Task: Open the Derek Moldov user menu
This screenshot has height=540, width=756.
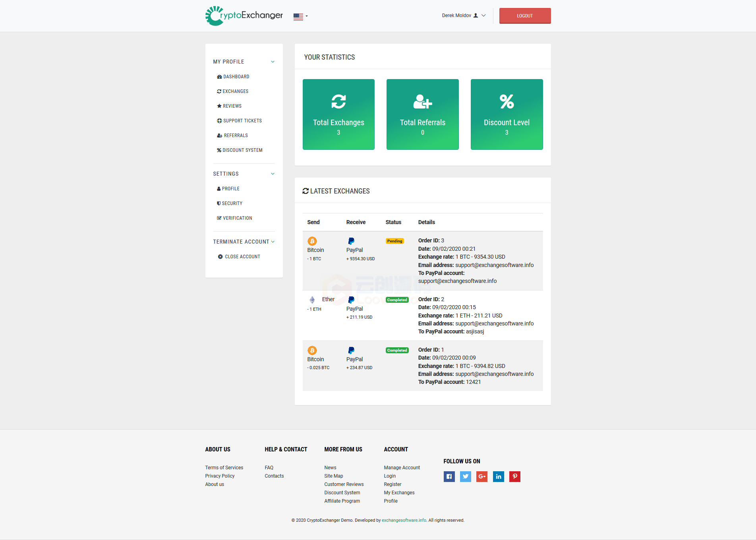Action: 464,15
